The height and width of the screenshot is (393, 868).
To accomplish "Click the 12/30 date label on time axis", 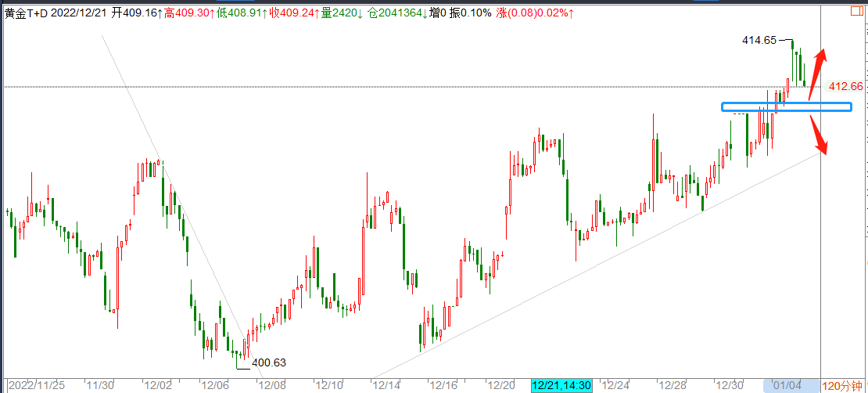I will pyautogui.click(x=729, y=385).
